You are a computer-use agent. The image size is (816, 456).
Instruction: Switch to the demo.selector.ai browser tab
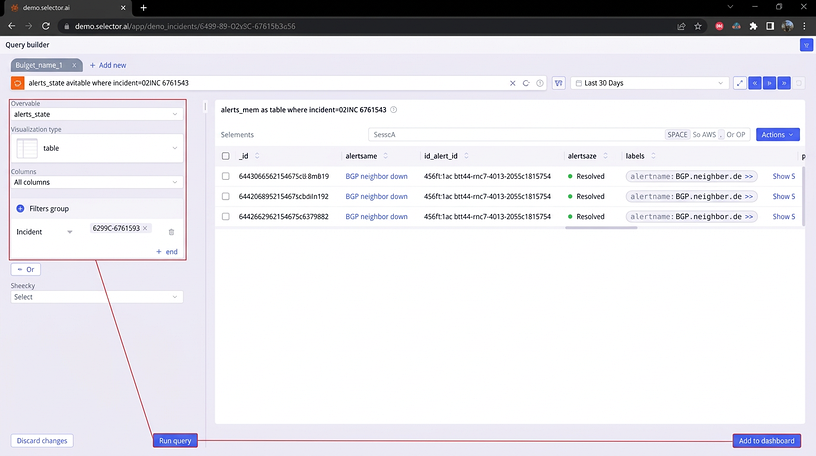click(65, 8)
